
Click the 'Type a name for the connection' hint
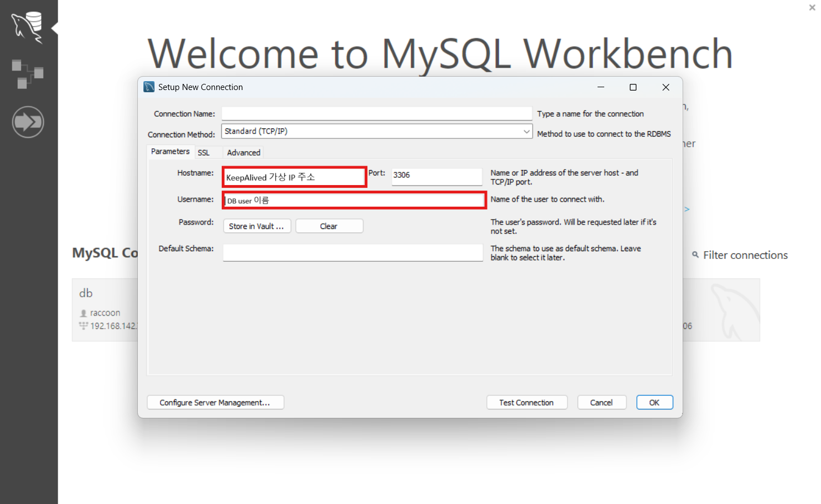590,113
